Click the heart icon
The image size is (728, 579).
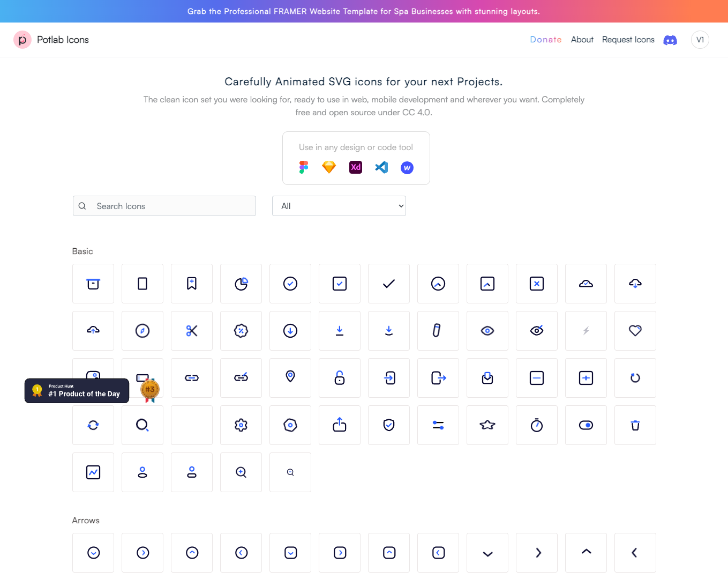coord(635,331)
